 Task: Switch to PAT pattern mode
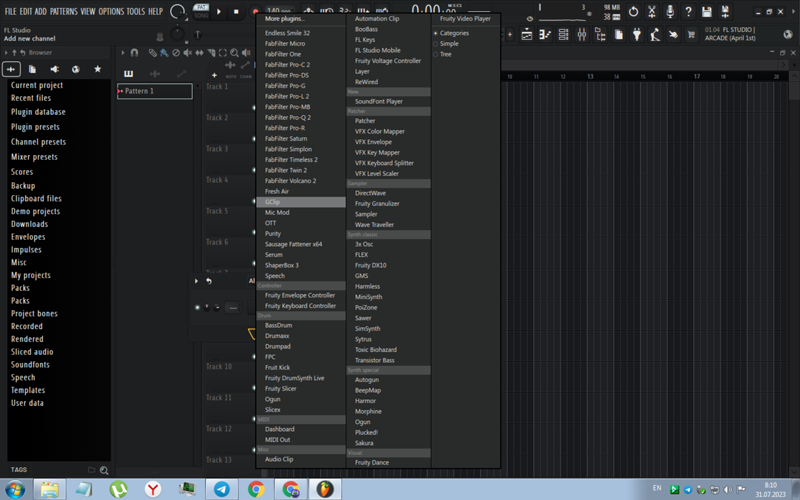(x=202, y=7)
